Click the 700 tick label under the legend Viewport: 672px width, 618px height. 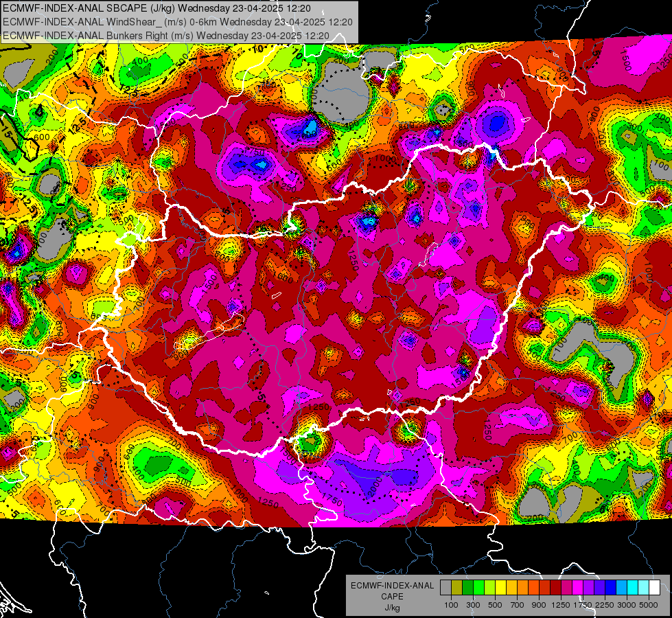point(518,605)
